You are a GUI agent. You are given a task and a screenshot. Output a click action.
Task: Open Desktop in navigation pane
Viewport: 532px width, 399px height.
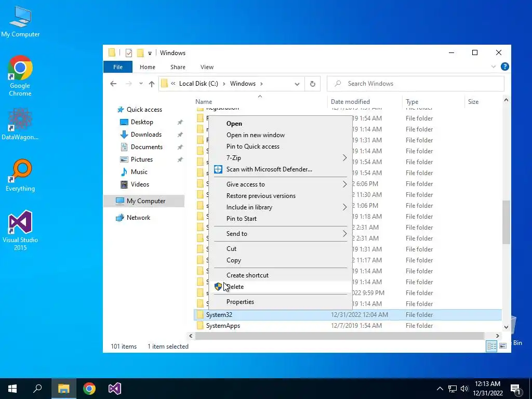[x=142, y=122]
